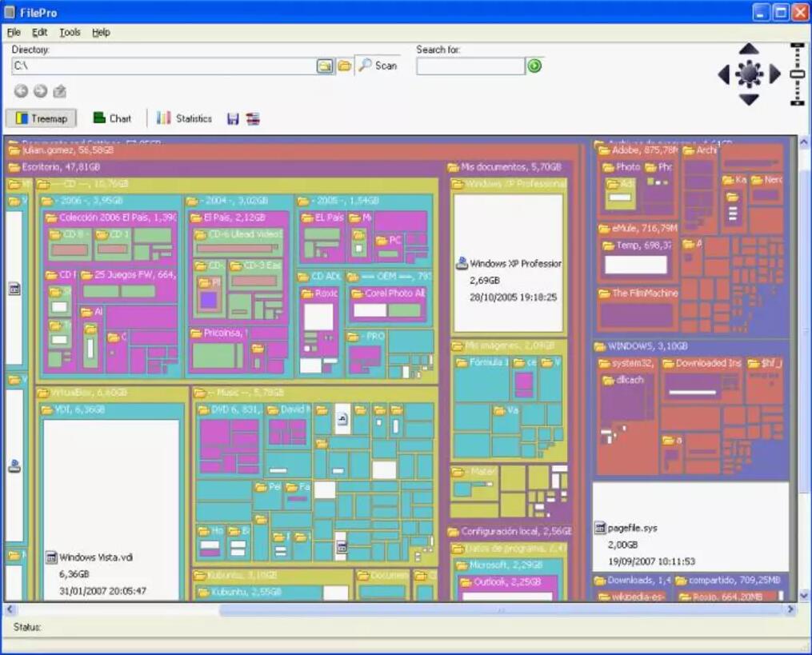
Task: Click the browse folder icon beside the Scan button
Action: 344,66
